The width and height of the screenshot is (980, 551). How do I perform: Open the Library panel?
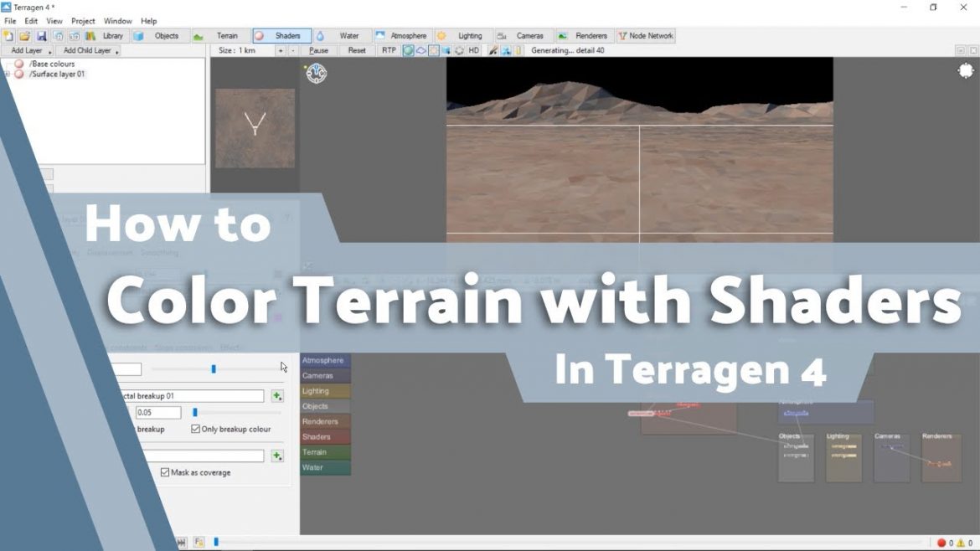click(110, 35)
